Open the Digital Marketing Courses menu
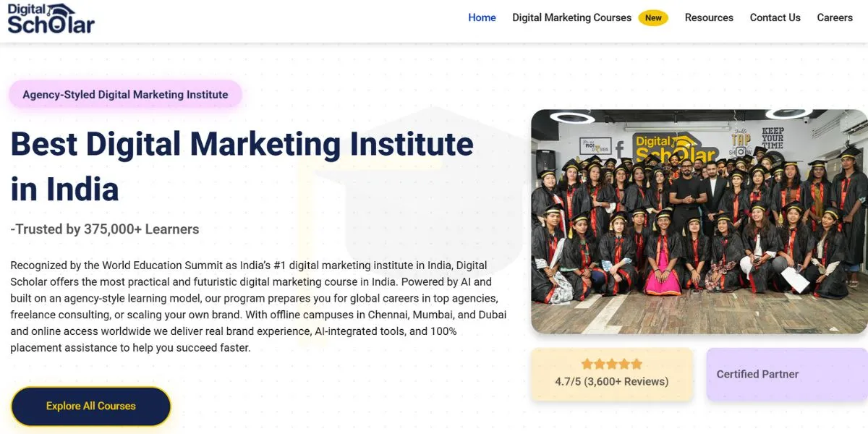The height and width of the screenshot is (434, 868). pyautogui.click(x=571, y=17)
